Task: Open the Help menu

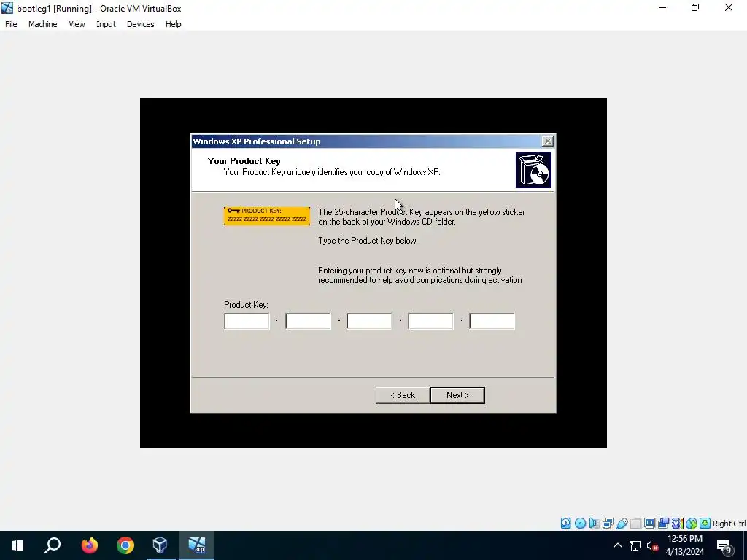Action: click(174, 24)
